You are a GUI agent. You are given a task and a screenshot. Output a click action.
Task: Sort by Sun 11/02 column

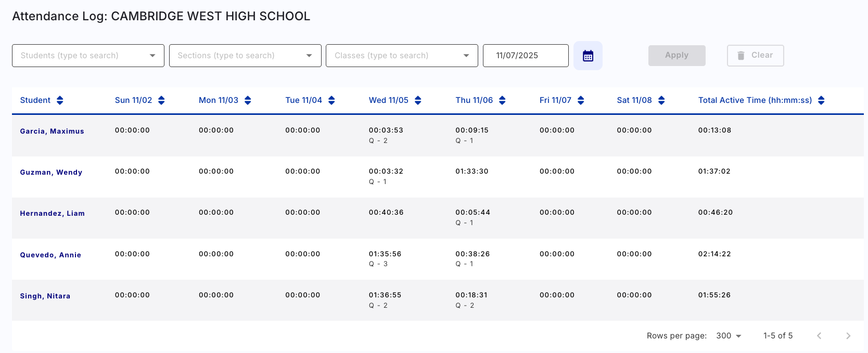pos(161,100)
